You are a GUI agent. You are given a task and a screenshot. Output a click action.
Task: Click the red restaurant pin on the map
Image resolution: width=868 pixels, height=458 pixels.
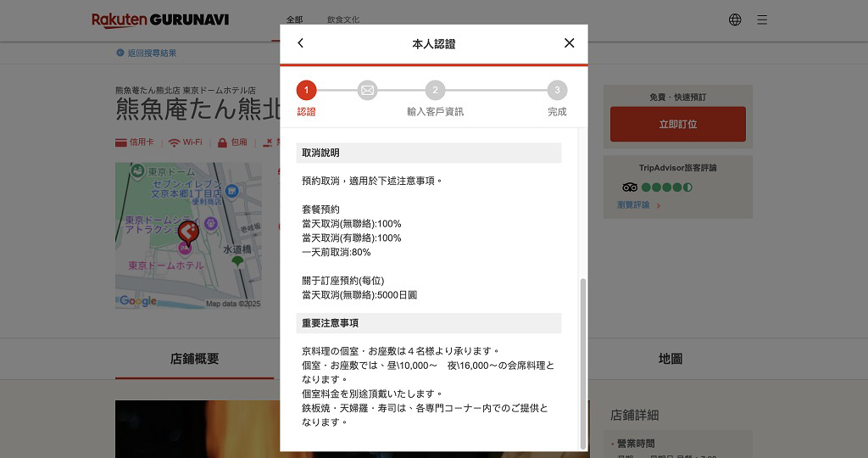tap(188, 233)
